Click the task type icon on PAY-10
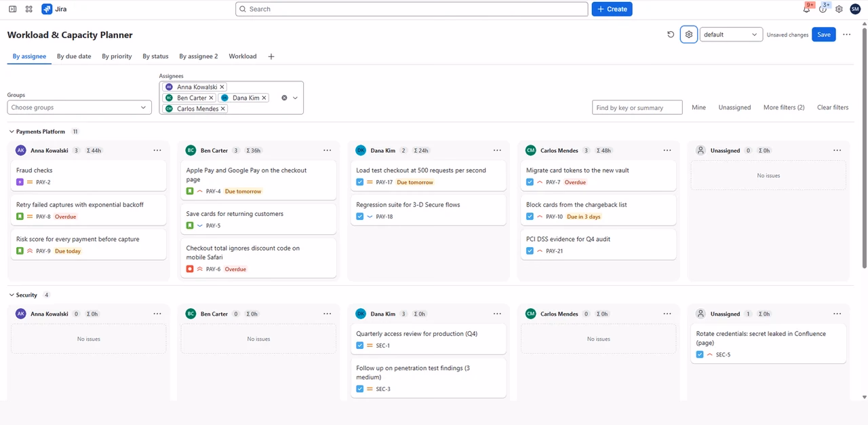The image size is (868, 425). pos(530,217)
